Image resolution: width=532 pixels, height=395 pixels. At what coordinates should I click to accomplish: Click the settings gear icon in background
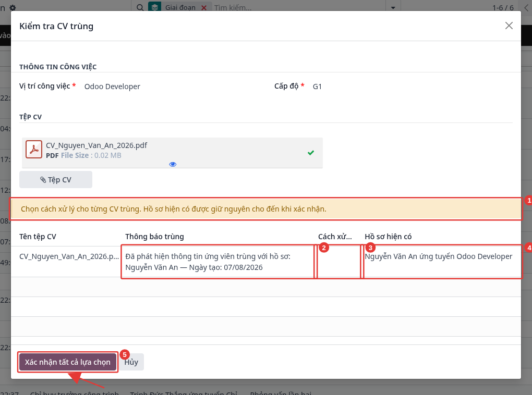point(13,7)
